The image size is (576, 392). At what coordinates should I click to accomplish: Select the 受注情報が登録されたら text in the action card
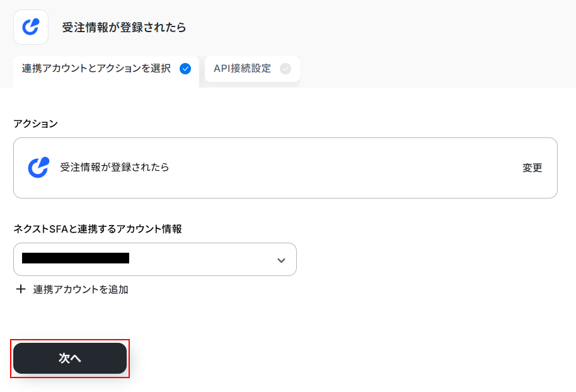(x=115, y=168)
